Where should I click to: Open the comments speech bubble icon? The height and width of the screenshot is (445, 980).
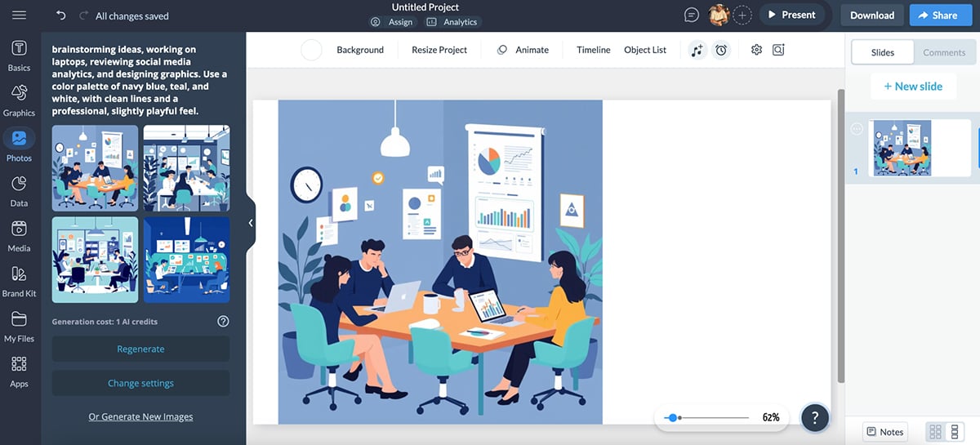692,16
